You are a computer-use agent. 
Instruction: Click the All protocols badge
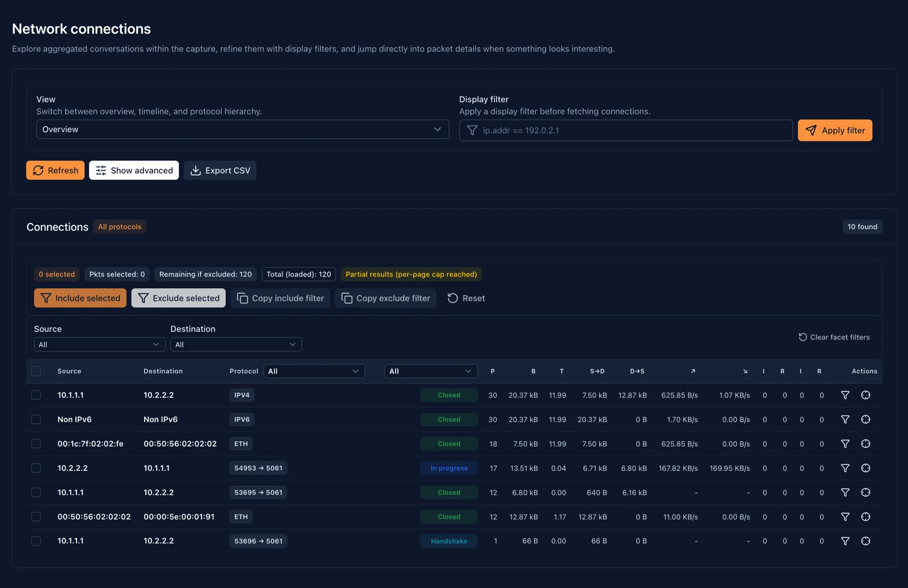[x=120, y=226]
